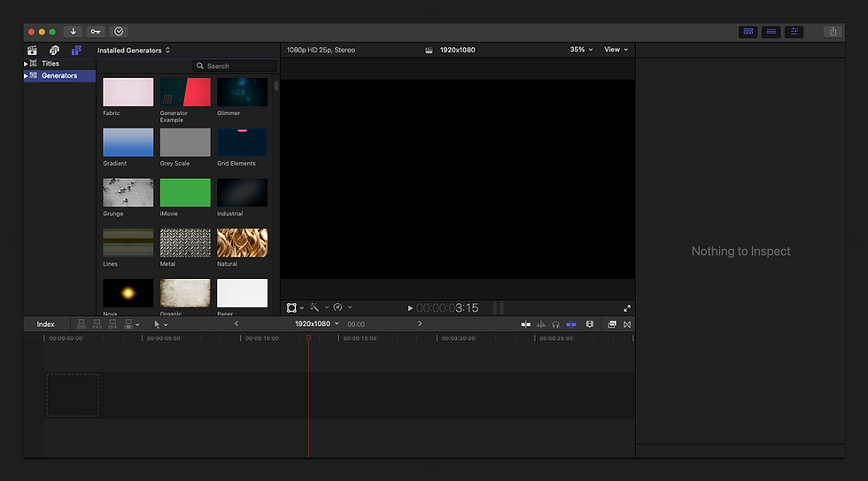Image resolution: width=868 pixels, height=481 pixels.
Task: Click the 1920x1080 project name in viewer
Action: tap(457, 50)
